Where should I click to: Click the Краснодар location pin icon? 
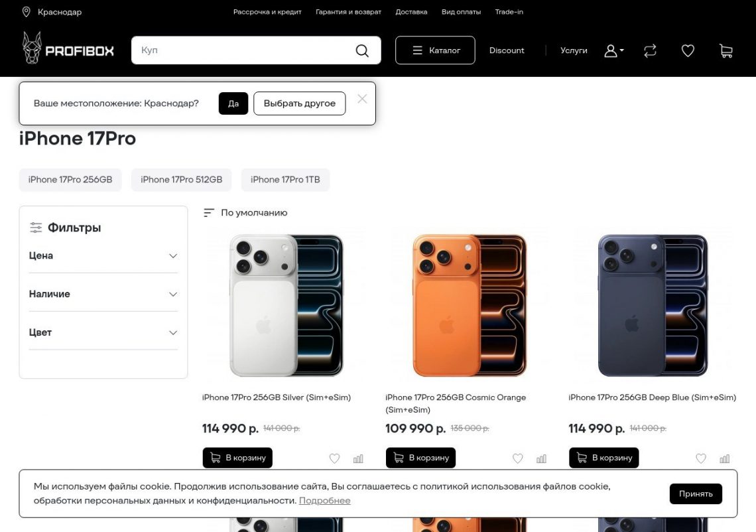point(27,12)
